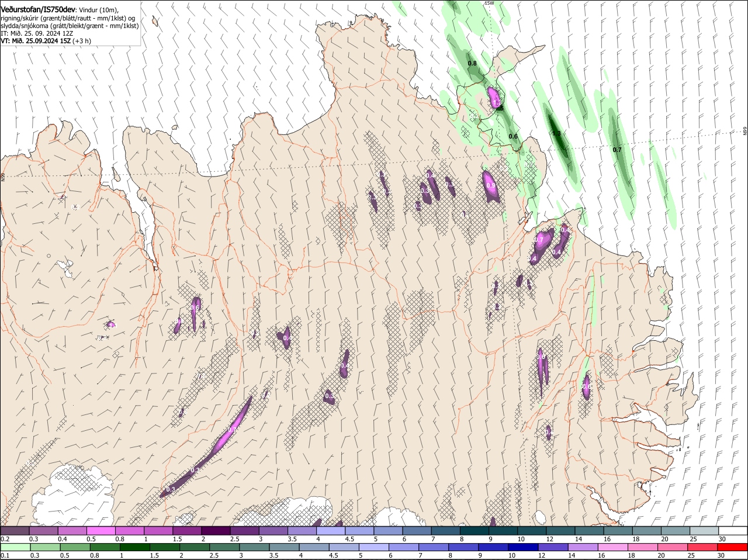Click the valid time "VT: Mið. 25.09.2024 15Z (+3 h)"
The height and width of the screenshot is (560, 748).
click(x=46, y=41)
